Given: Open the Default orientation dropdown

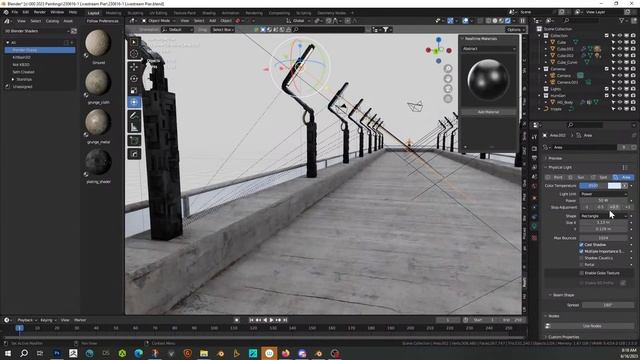Looking at the screenshot, I should (177, 30).
